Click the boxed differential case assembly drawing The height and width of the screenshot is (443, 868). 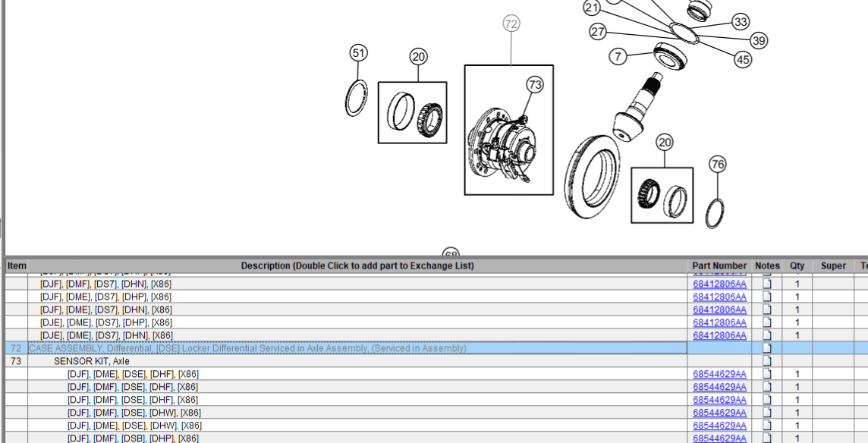(508, 130)
